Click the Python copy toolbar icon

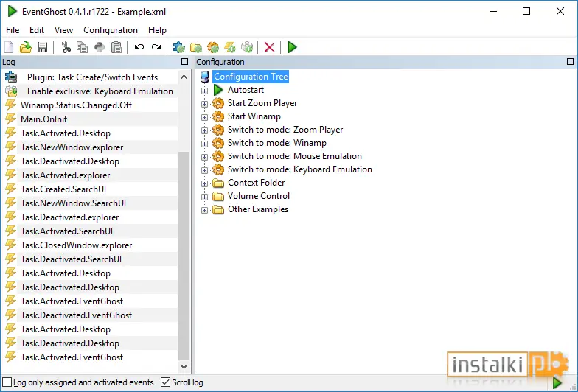tap(100, 47)
